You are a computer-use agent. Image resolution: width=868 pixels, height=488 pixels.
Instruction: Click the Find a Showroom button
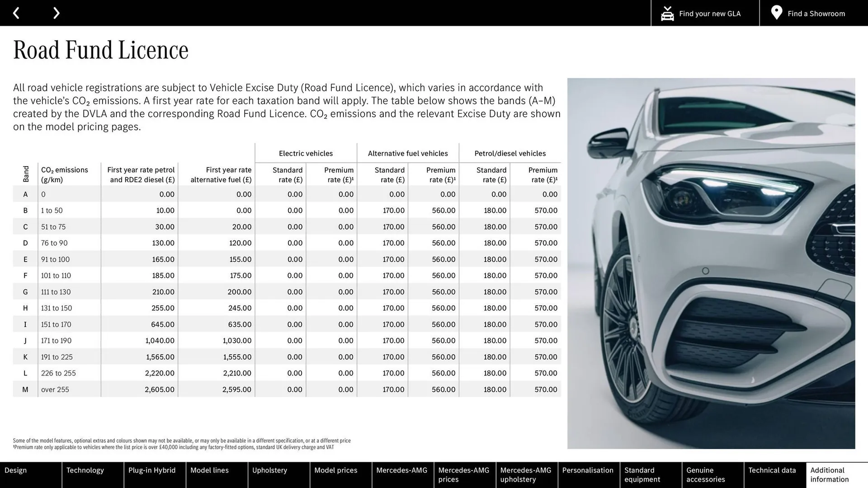[x=812, y=13]
